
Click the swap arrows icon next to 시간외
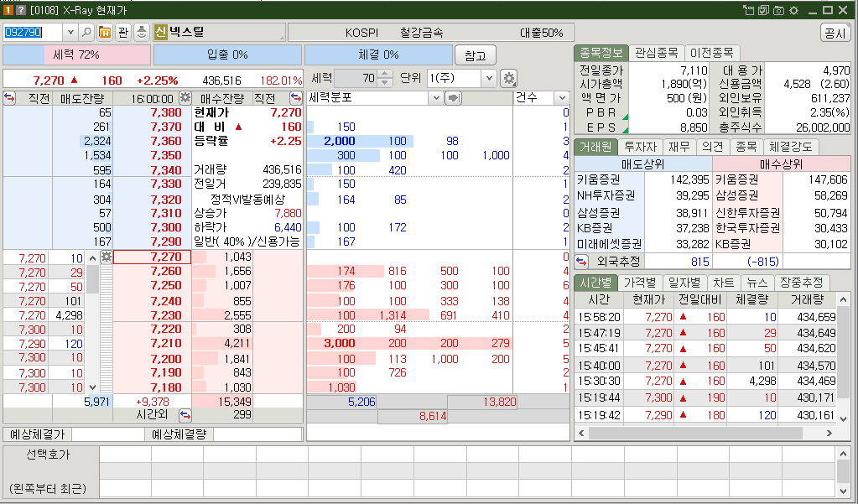tap(185, 413)
